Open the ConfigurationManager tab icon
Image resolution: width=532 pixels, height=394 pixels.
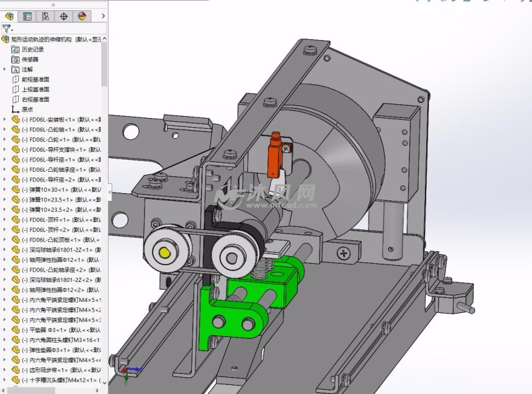pos(45,16)
